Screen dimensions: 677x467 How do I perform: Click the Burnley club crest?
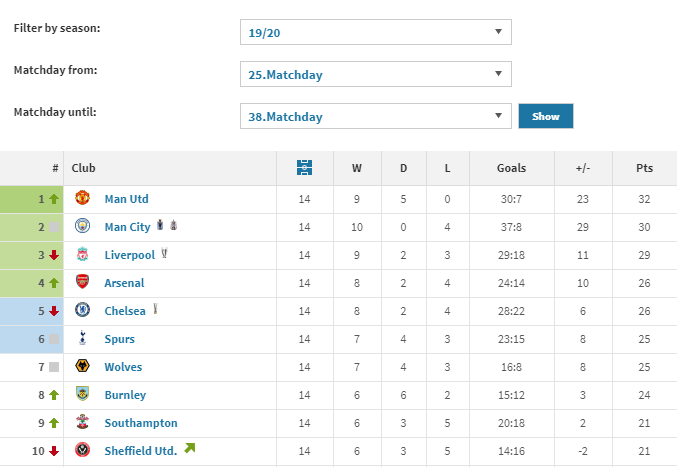[83, 395]
